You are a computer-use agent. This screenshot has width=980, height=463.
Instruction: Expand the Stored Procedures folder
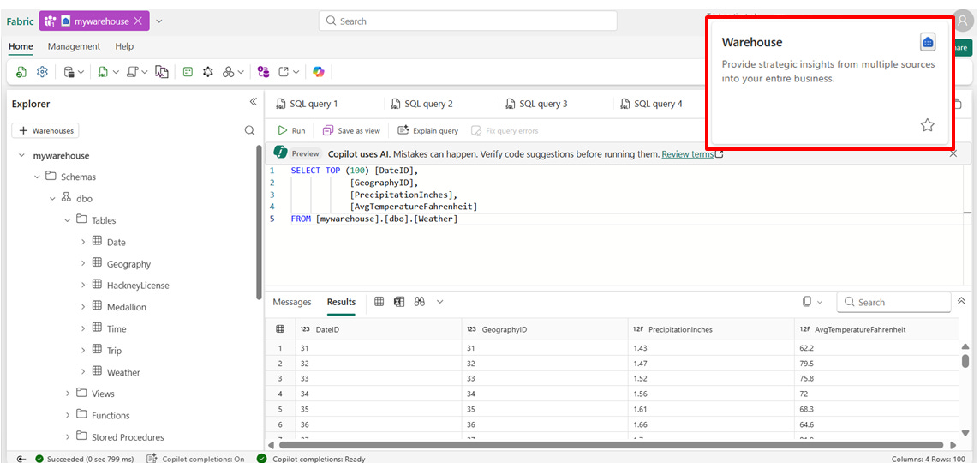[68, 436]
